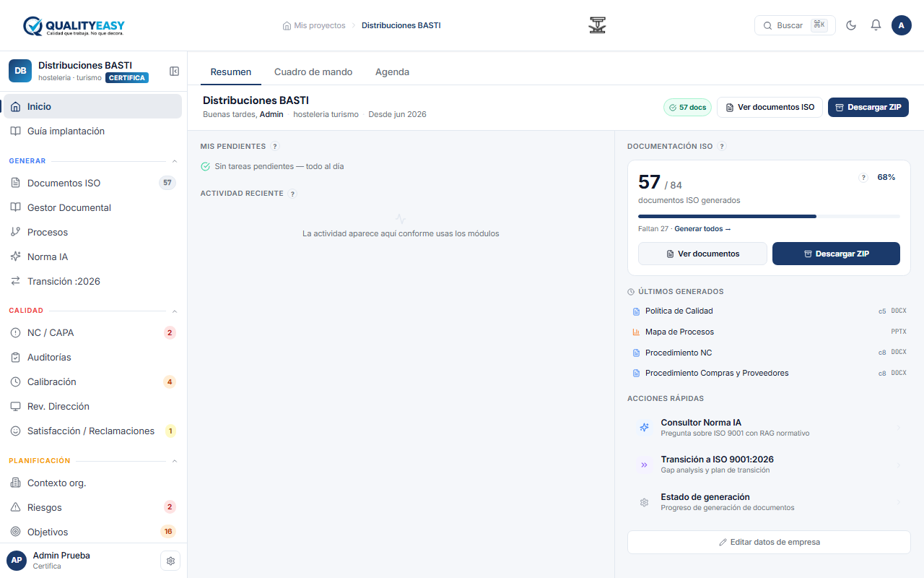The width and height of the screenshot is (924, 578).
Task: Switch to the Agenda tab
Action: 392,72
